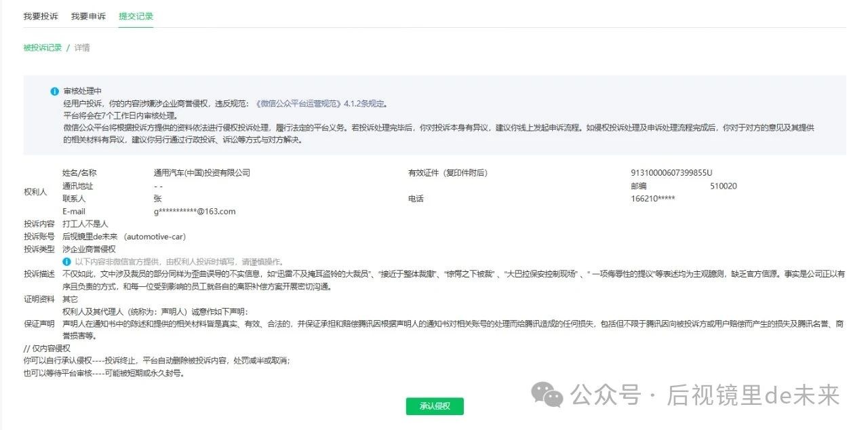The width and height of the screenshot is (868, 430).
Task: Click the postal code 510020
Action: click(x=724, y=186)
